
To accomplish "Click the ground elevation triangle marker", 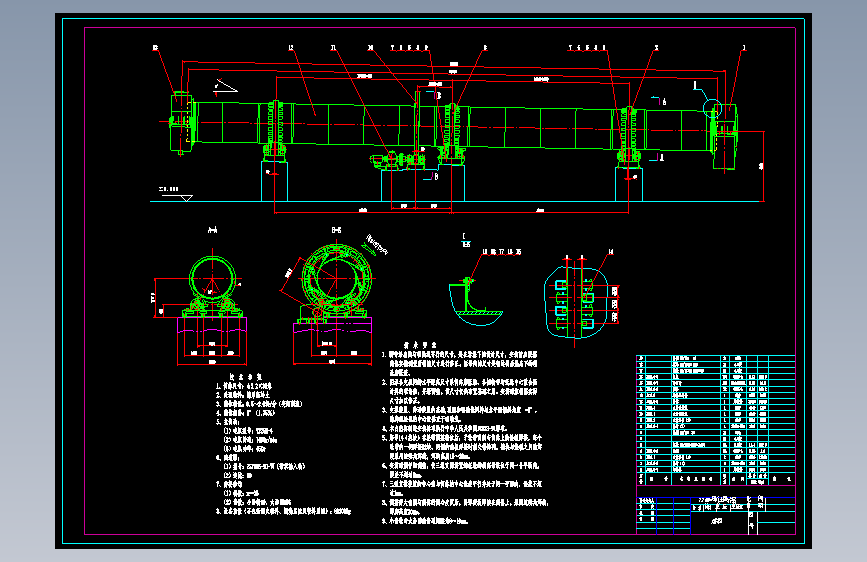I will tap(187, 197).
